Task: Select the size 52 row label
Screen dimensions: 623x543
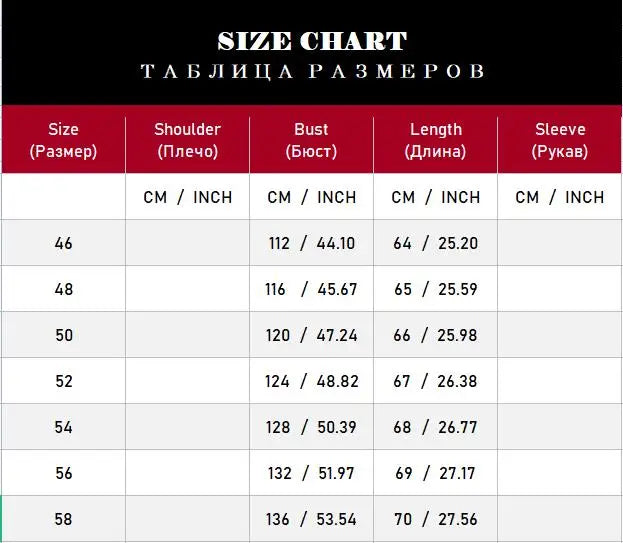Action: coord(63,381)
